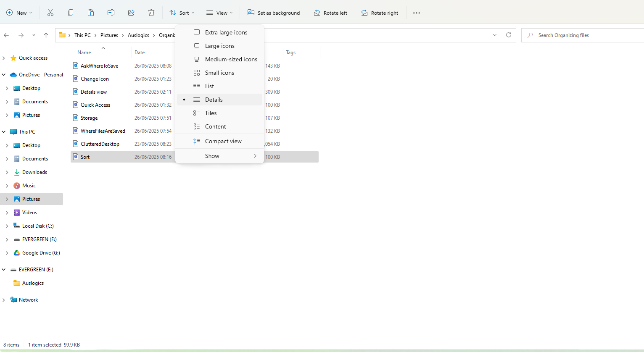Open the Sort dropdown
Image resolution: width=644 pixels, height=352 pixels.
[x=182, y=13]
